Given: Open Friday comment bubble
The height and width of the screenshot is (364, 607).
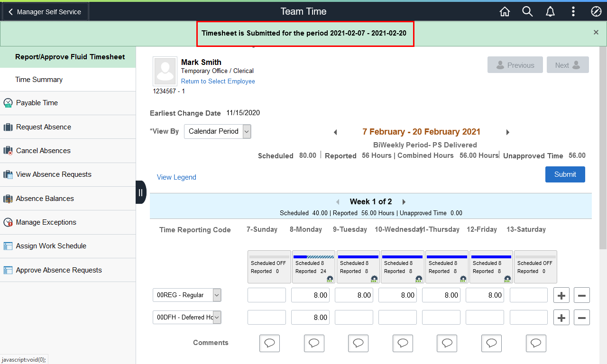Looking at the screenshot, I should [x=491, y=343].
